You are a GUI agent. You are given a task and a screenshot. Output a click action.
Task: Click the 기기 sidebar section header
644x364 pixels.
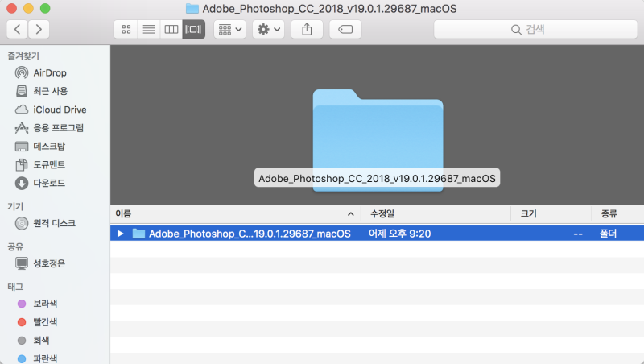(15, 206)
